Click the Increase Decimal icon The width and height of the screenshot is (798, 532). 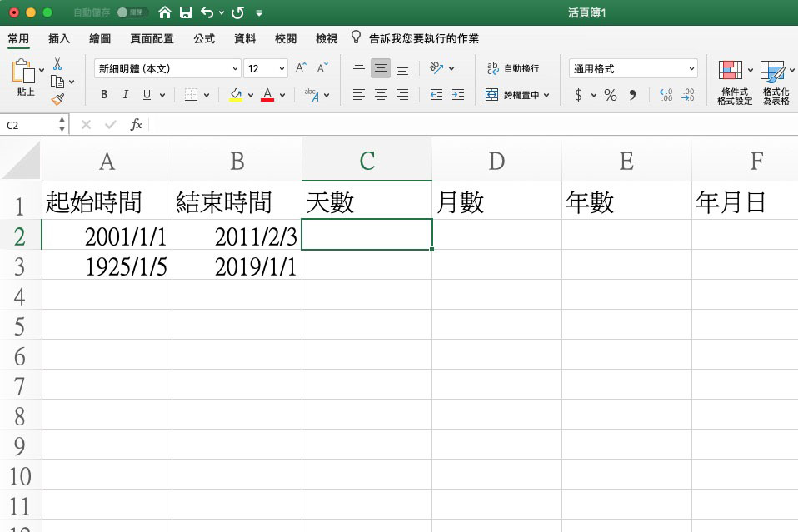point(666,93)
